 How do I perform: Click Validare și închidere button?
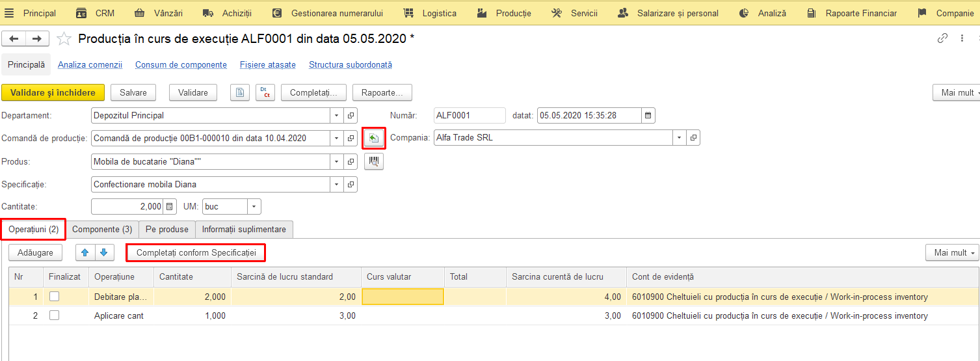pos(53,92)
